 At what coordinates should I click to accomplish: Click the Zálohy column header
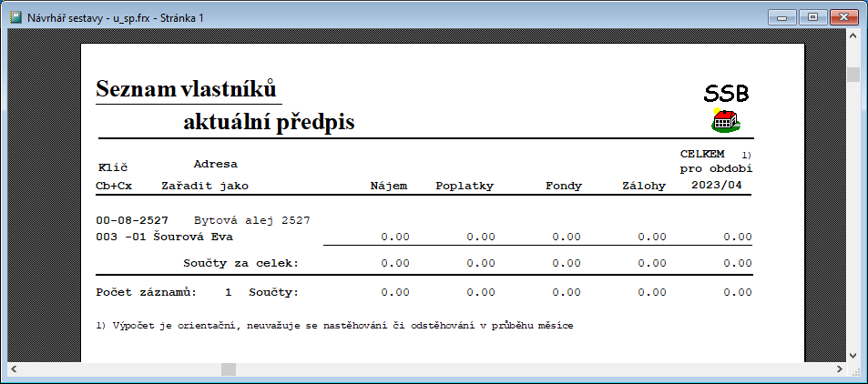coord(643,186)
